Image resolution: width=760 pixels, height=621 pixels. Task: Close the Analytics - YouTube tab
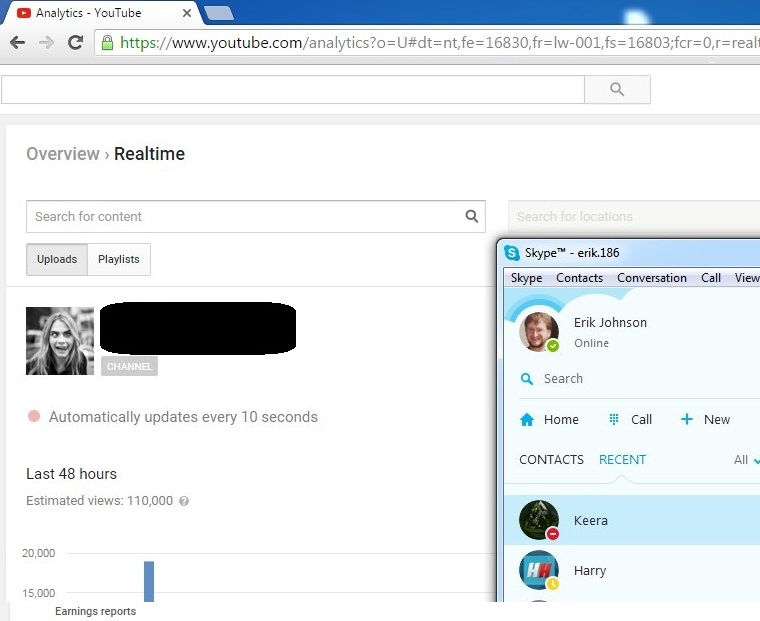(x=187, y=13)
